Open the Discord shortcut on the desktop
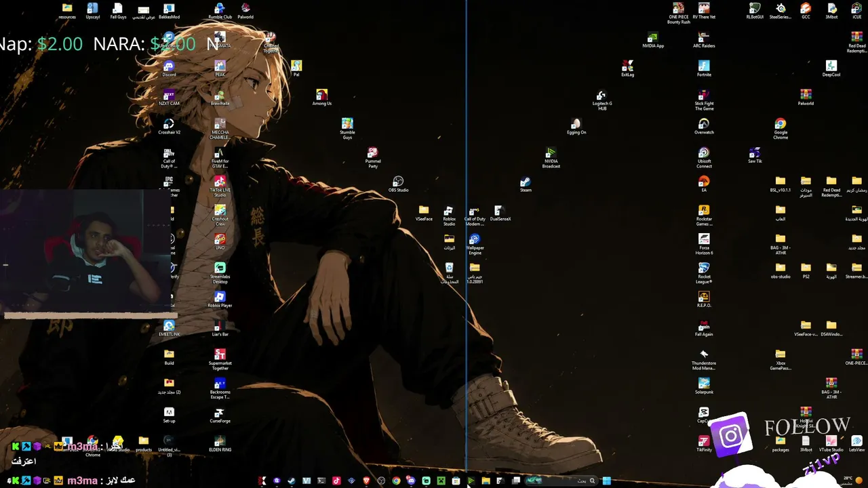The width and height of the screenshot is (868, 488). pos(169,68)
